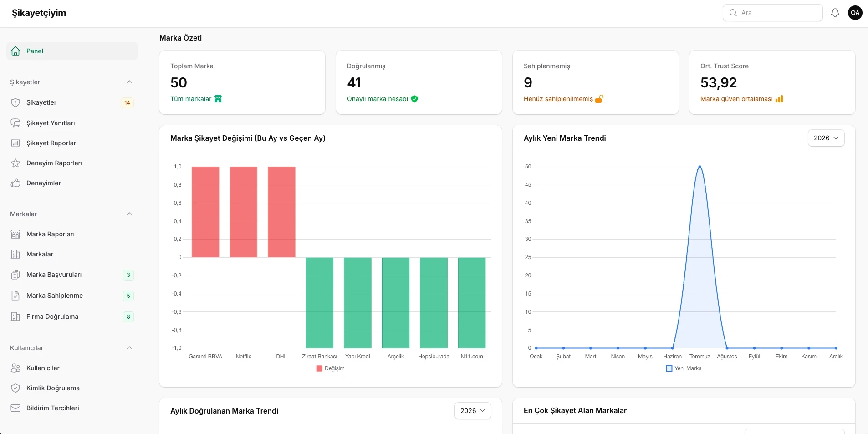Collapse the Markalar sidebar section
Viewport: 868px width, 434px height.
click(x=129, y=214)
